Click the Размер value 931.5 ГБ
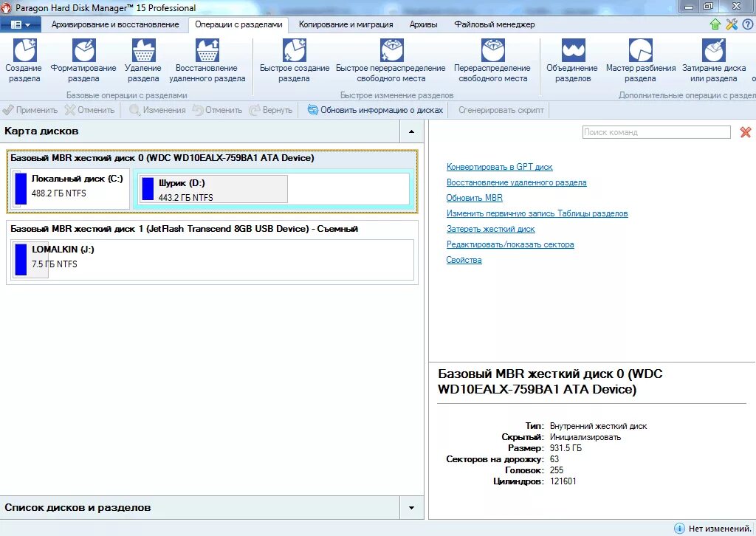The width and height of the screenshot is (756, 536). (566, 448)
